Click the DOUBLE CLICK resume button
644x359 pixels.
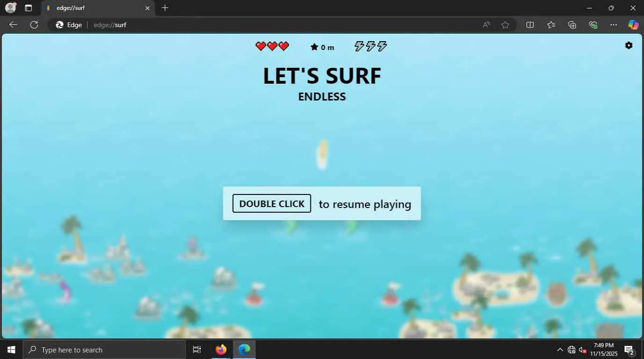(272, 203)
